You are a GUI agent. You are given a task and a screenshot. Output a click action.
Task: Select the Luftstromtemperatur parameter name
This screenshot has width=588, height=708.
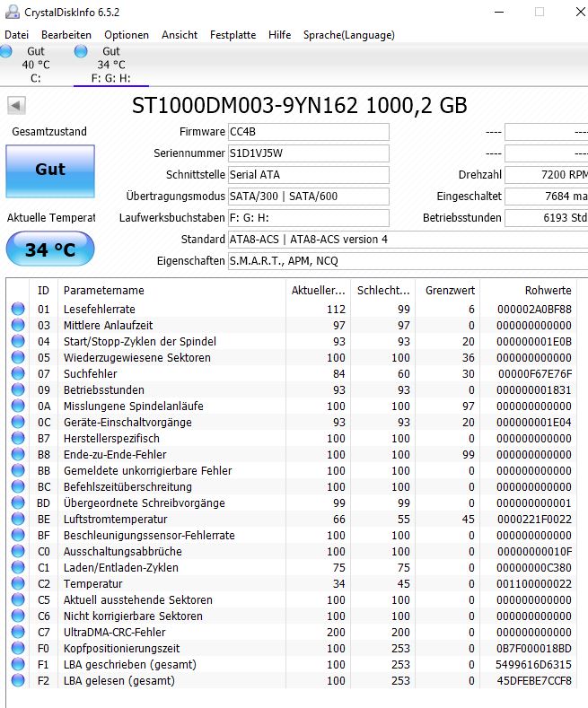[x=115, y=520]
